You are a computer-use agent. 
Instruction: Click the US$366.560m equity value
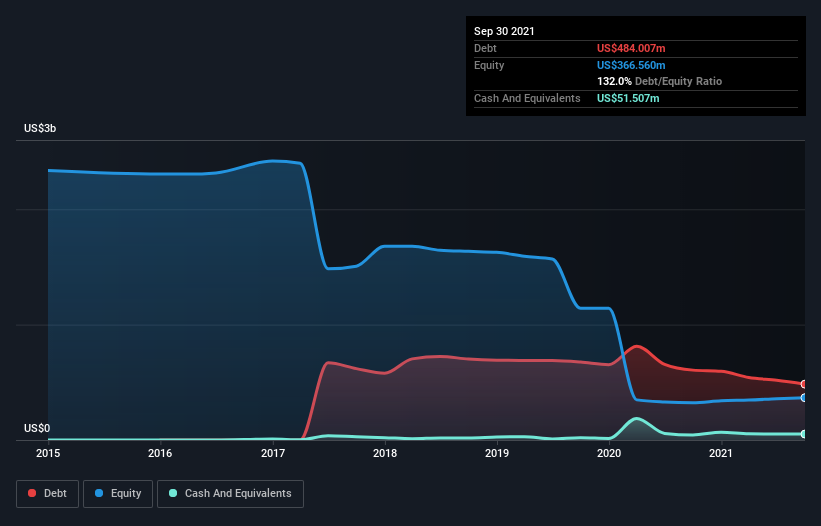pos(631,65)
